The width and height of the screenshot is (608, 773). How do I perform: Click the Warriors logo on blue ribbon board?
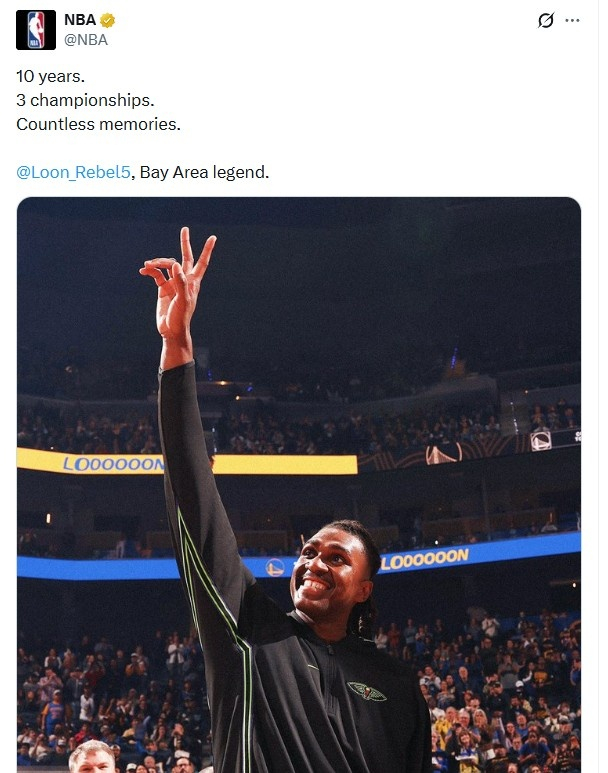tap(275, 568)
